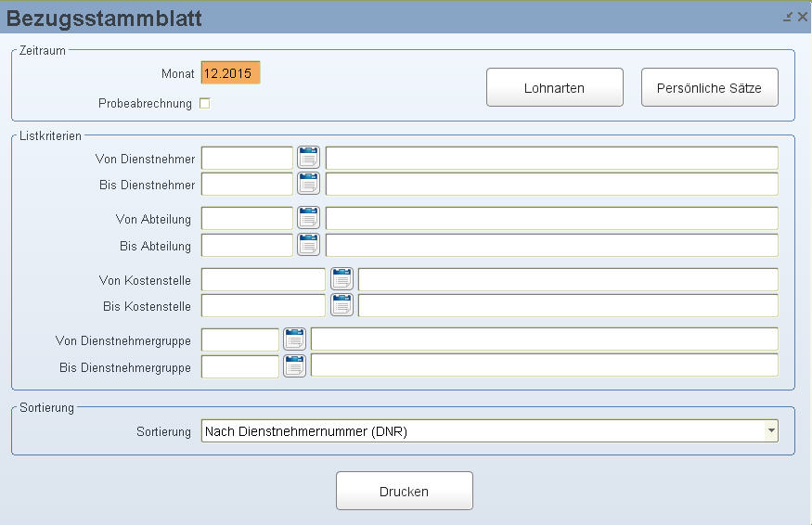
Task: Open the Nach Dienstnehmernummer (DNR) combo box
Action: [489, 430]
